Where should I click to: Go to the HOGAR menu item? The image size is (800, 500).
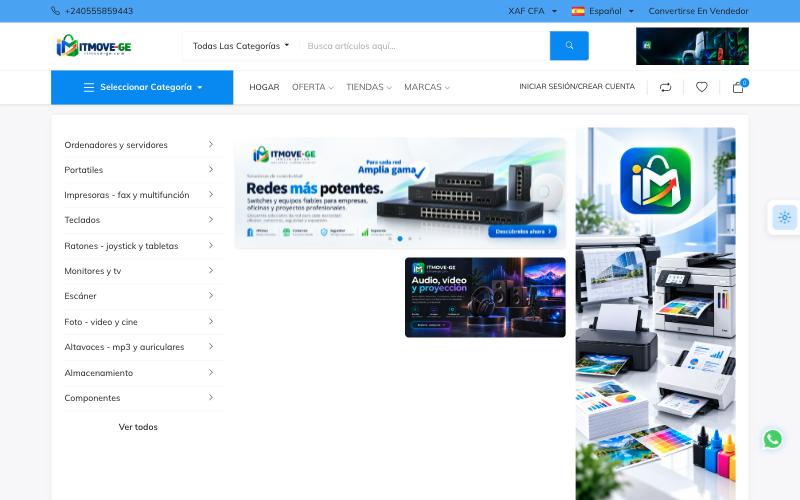(x=264, y=87)
